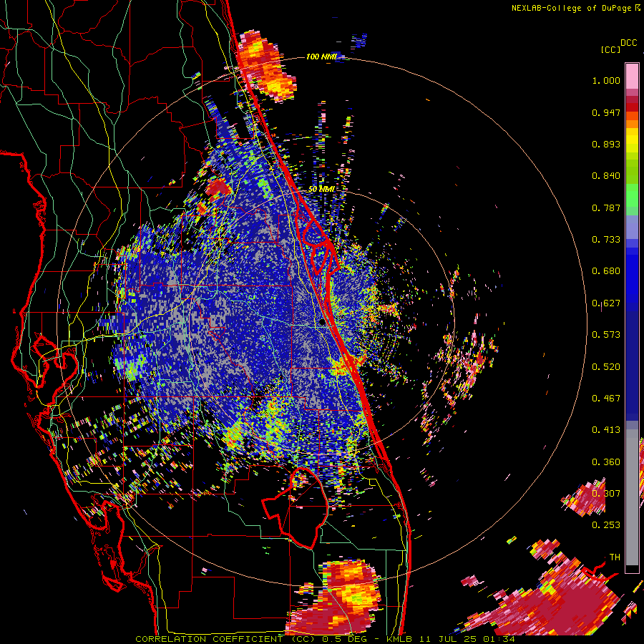Screen dimensions: 644x644
Task: Click the TH label at legend bottom
Action: (615, 557)
